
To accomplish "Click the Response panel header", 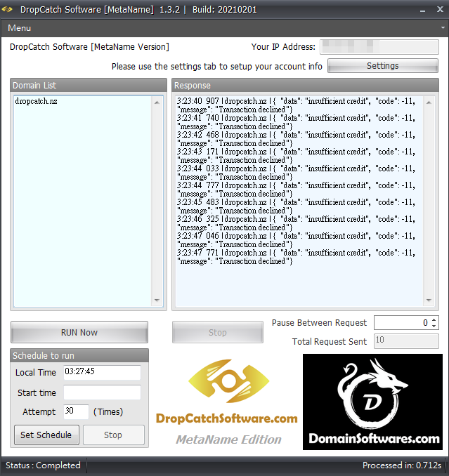I will pyautogui.click(x=305, y=86).
